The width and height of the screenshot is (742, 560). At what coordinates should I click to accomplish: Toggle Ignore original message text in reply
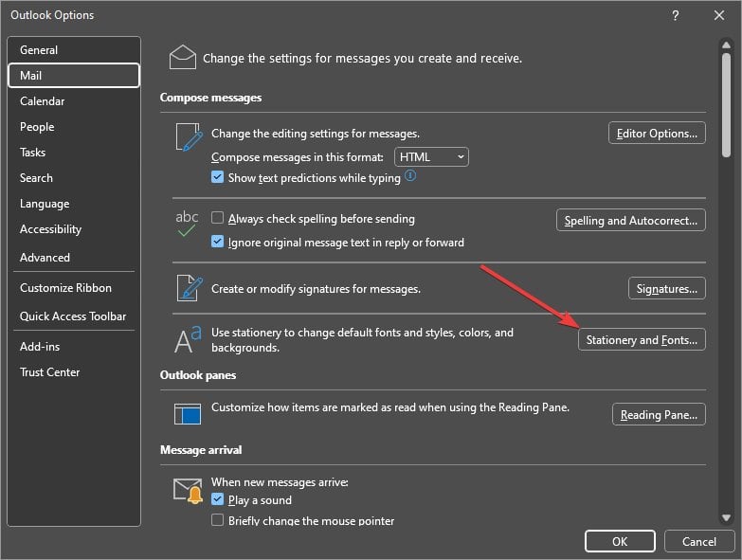pyautogui.click(x=217, y=242)
